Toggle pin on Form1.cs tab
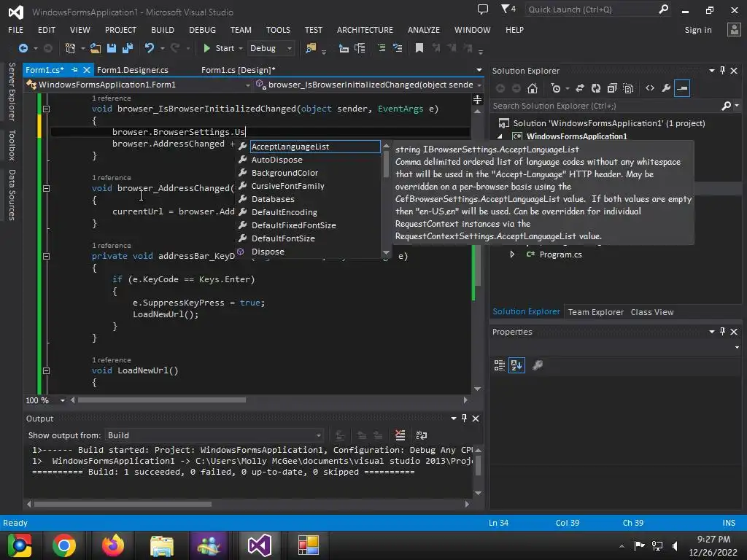 tap(74, 70)
